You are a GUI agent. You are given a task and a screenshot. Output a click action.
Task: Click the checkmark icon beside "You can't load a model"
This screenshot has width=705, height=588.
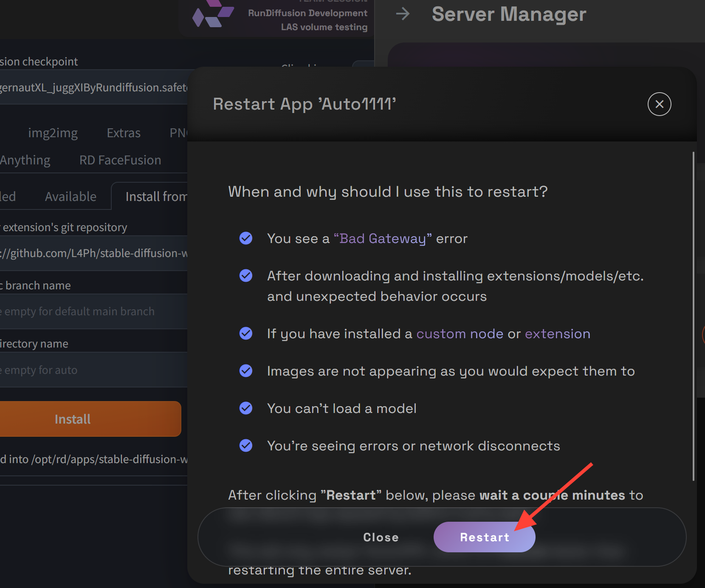246,408
